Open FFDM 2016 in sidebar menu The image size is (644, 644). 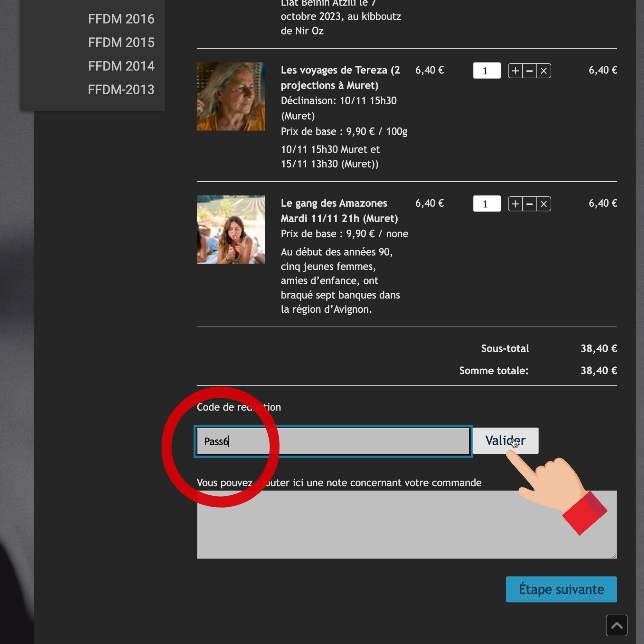(x=121, y=19)
